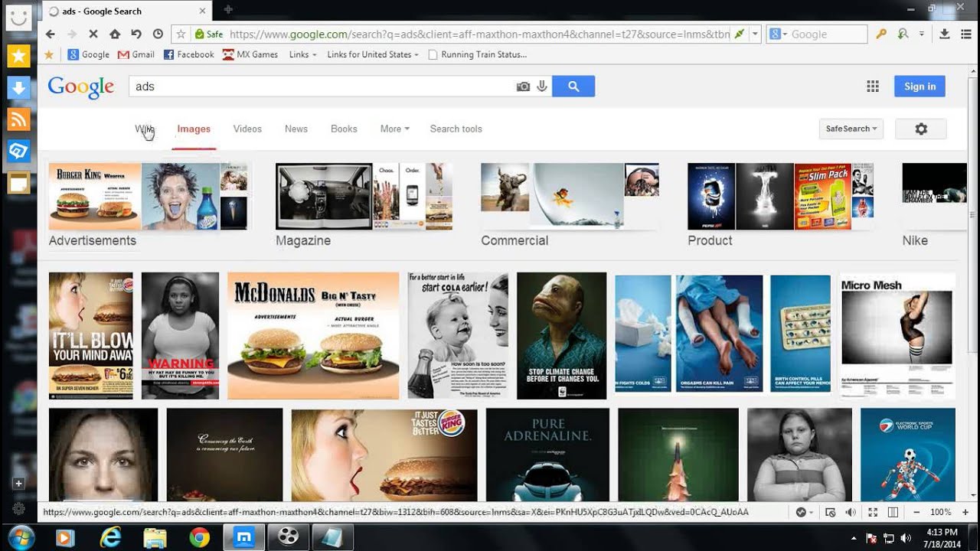This screenshot has height=551, width=980.
Task: Switch to the Web results tab
Action: pos(144,129)
